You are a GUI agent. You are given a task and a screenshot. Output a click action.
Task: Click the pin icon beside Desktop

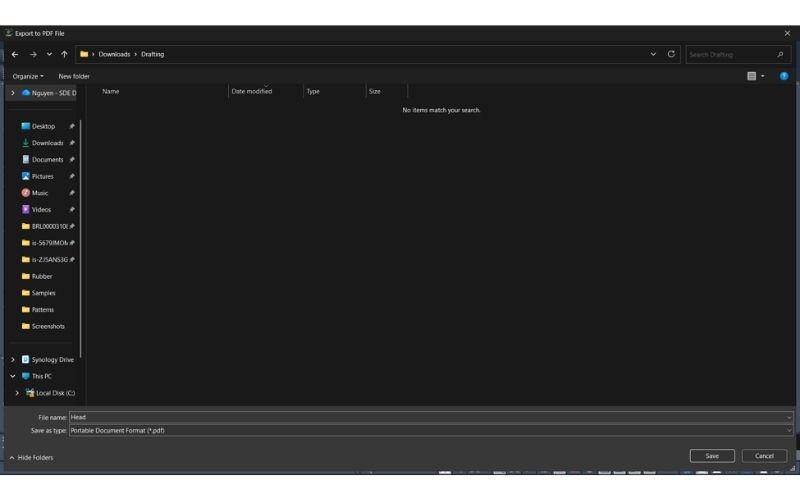tap(72, 126)
